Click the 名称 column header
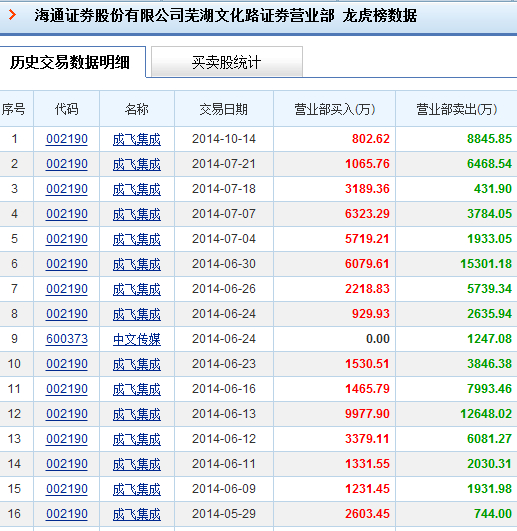Viewport: 517px width, 531px height. pos(137,109)
